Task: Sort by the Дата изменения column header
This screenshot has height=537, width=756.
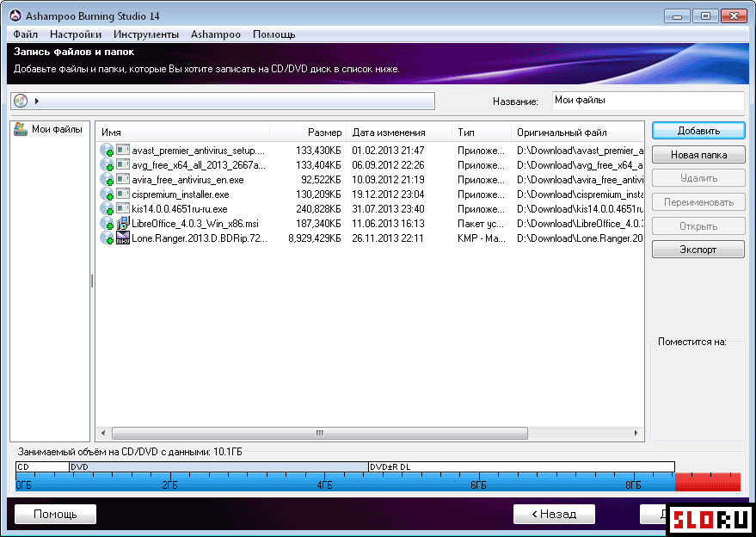Action: (399, 133)
